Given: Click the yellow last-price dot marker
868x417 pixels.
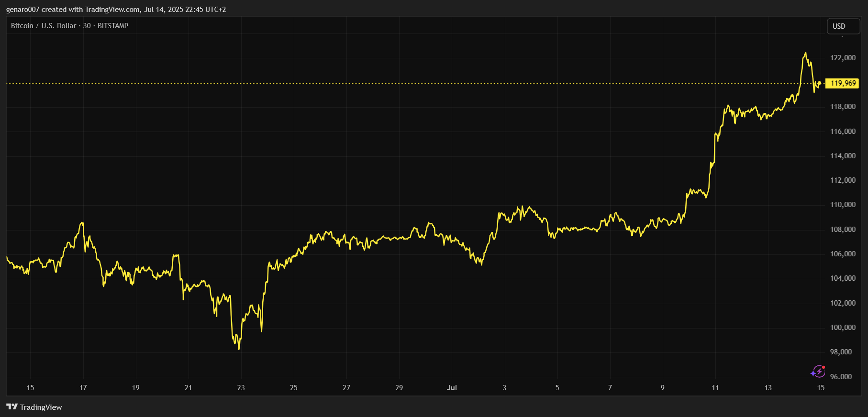Looking at the screenshot, I should click(819, 83).
